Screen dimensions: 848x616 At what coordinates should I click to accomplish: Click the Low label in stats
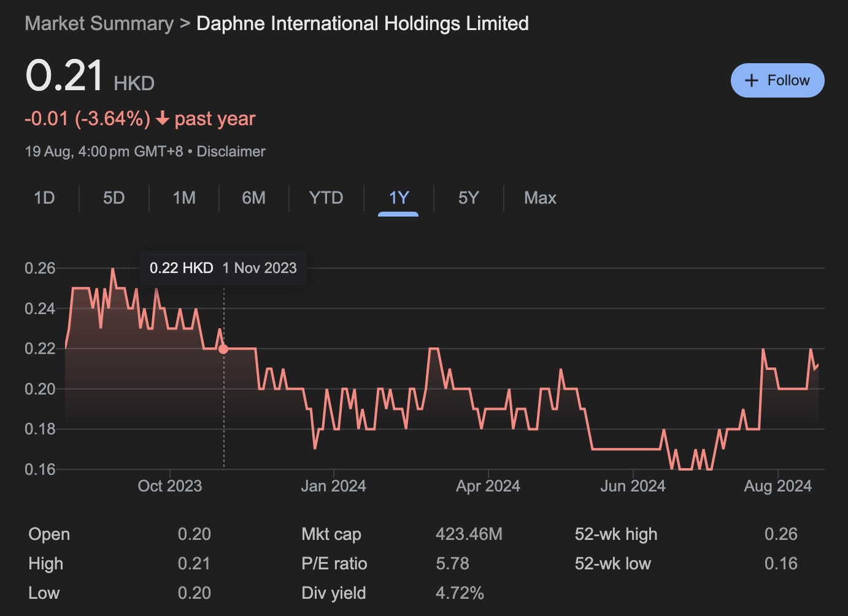point(44,593)
